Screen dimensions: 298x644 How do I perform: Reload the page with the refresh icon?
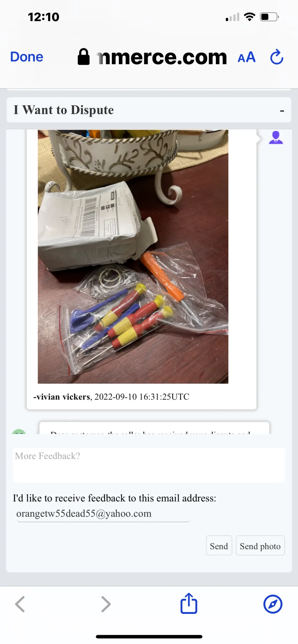[276, 57]
